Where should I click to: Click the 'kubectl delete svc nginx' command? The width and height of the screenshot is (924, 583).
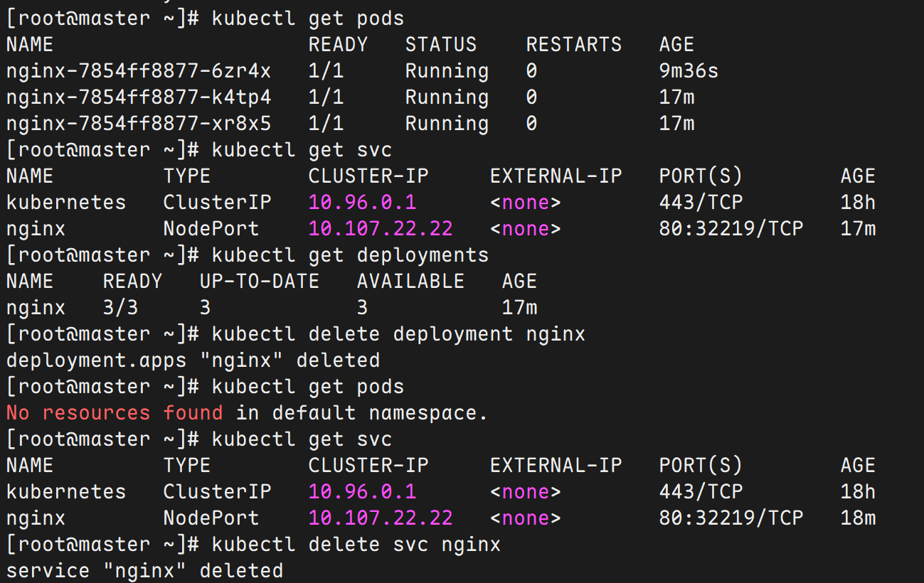(356, 545)
